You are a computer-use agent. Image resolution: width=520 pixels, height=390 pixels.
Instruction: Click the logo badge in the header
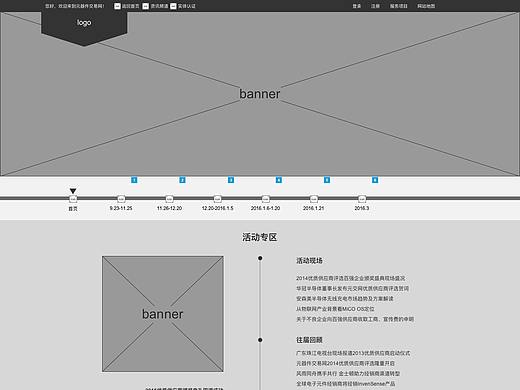pos(84,28)
